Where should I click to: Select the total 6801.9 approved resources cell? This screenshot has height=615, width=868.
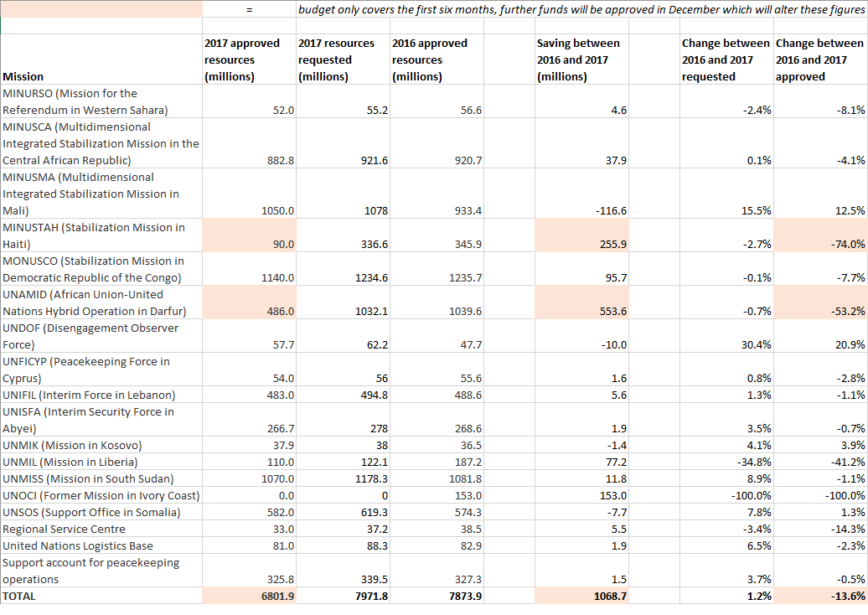(249, 596)
